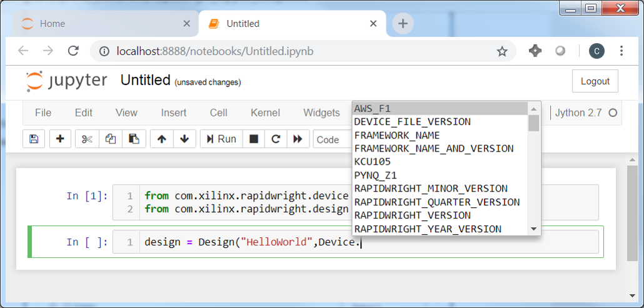The height and width of the screenshot is (308, 644).
Task: Run the selected cell
Action: 221,139
